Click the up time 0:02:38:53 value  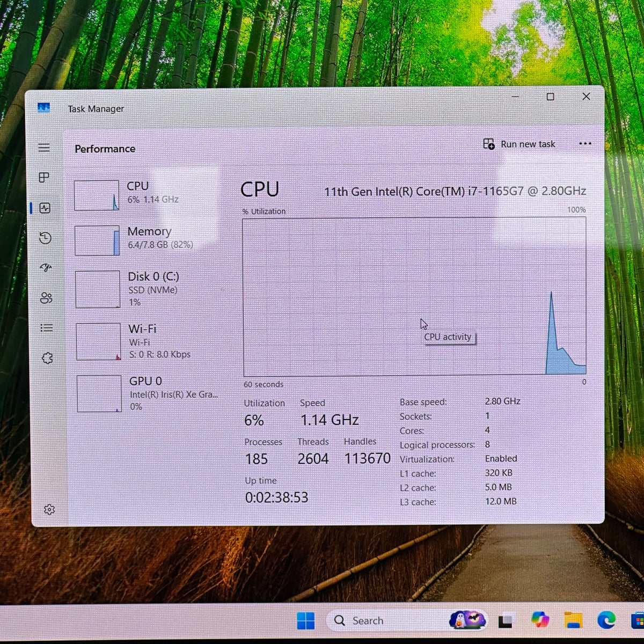(277, 497)
